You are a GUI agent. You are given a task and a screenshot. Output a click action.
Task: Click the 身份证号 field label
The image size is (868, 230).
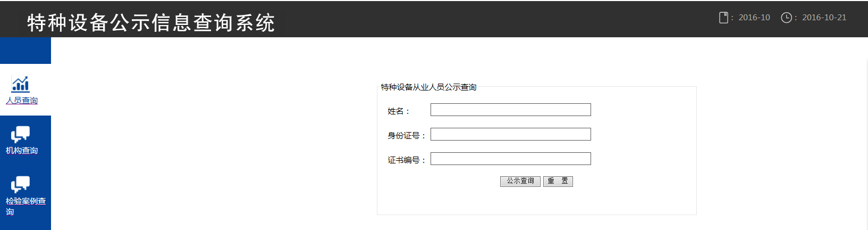[x=406, y=136]
